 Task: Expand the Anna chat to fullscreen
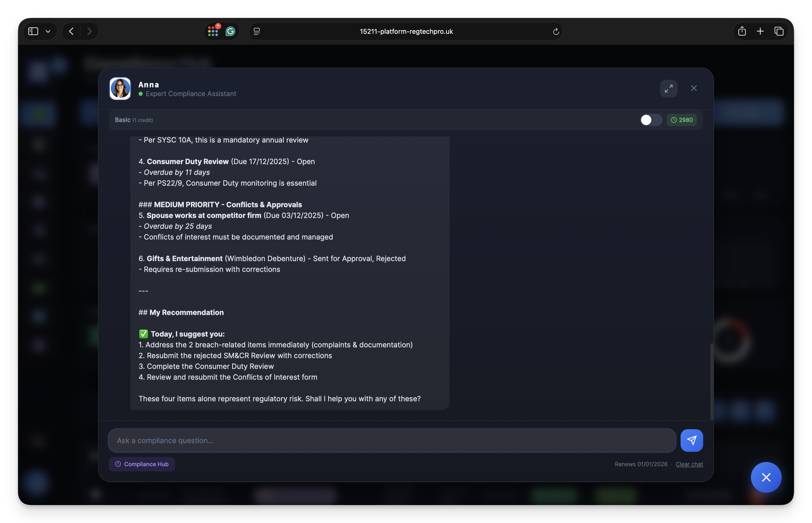click(x=668, y=88)
